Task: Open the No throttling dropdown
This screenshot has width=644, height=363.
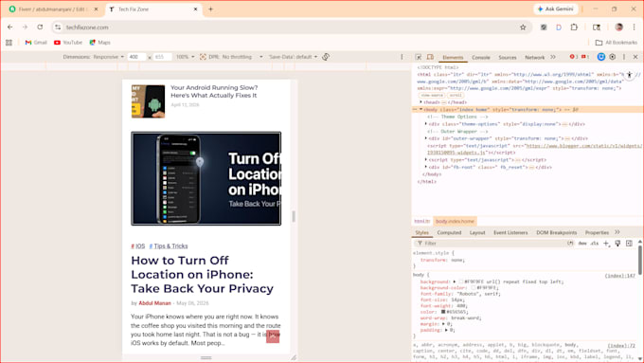Action: point(242,57)
